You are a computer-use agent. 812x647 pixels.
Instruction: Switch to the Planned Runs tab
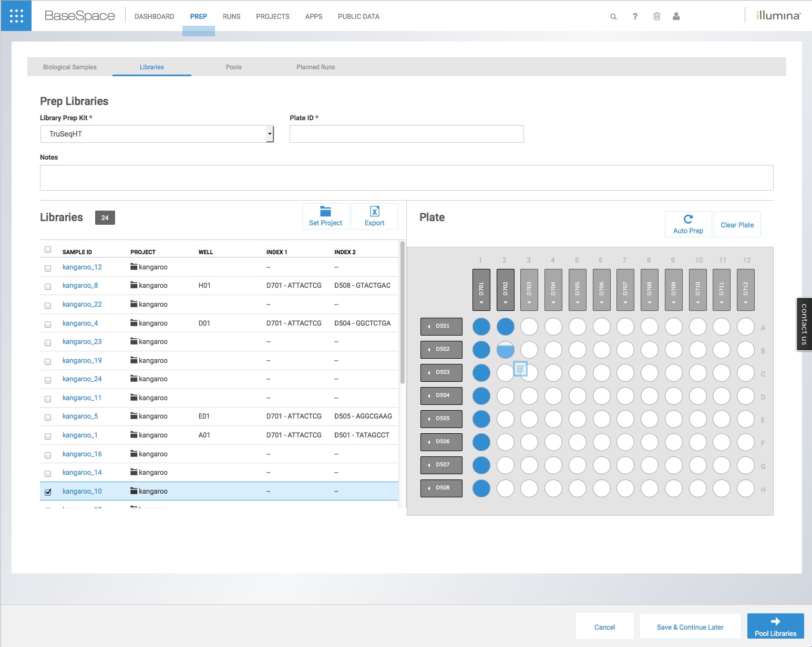tap(315, 67)
